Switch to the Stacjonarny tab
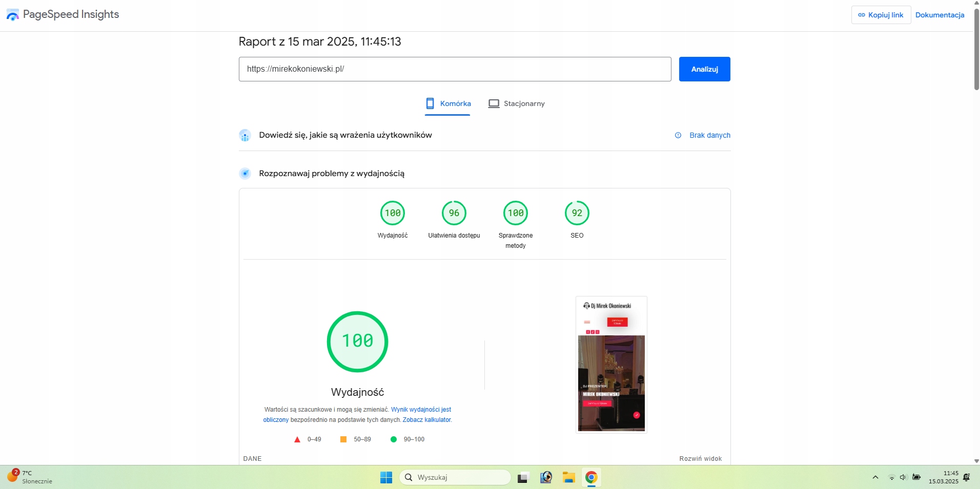Screen dimensions: 980x489 tap(517, 104)
